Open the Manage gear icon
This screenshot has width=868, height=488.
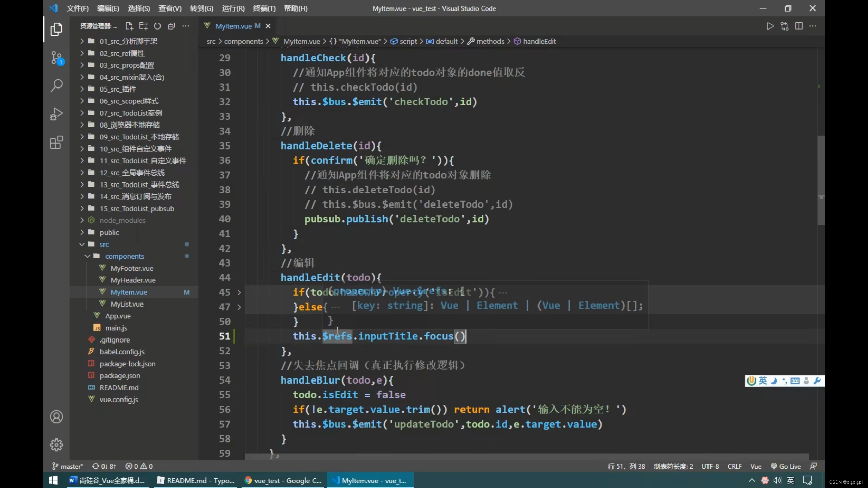(56, 445)
